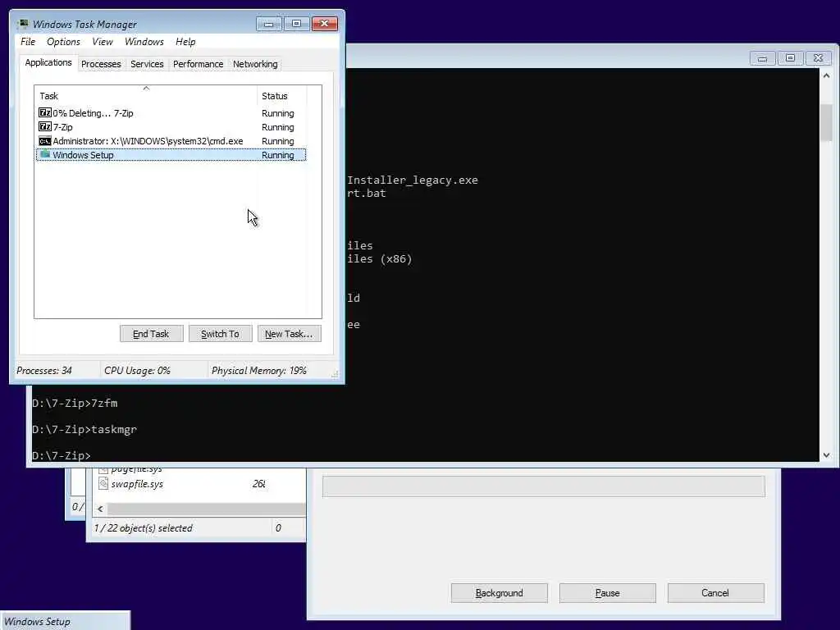Minimize the Task Manager window

tap(269, 24)
